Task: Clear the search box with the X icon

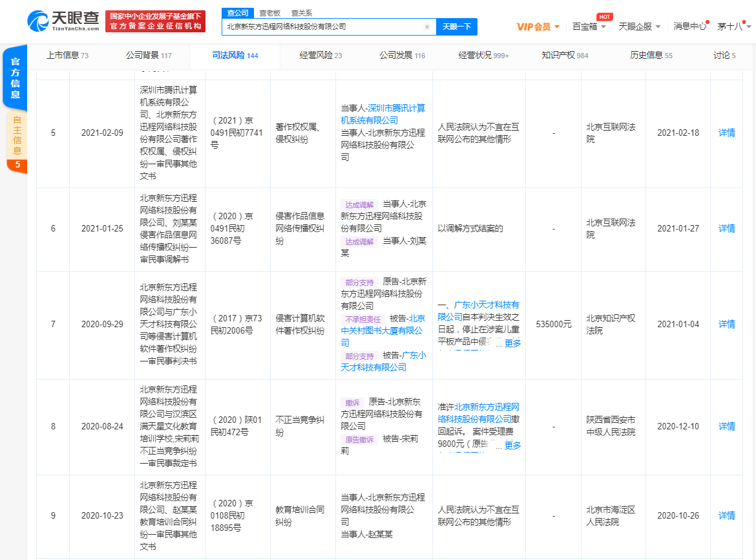Action: tap(426, 27)
